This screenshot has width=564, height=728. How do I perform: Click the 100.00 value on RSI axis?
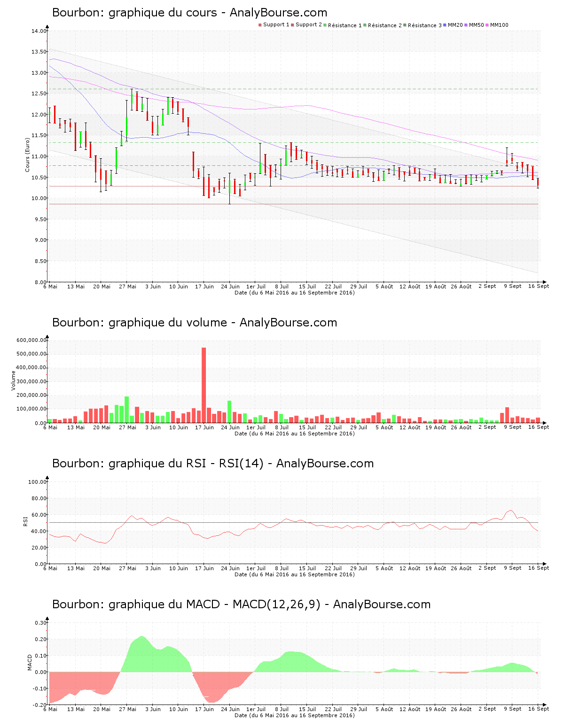38,482
